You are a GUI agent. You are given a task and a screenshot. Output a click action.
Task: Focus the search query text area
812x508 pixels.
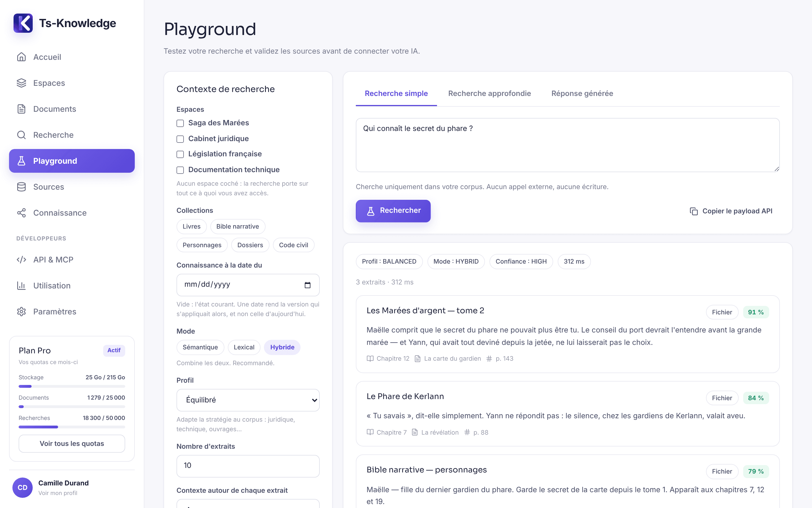(x=567, y=145)
